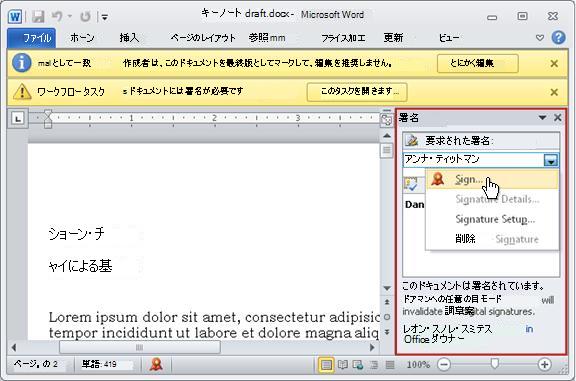Switch to Web Layout view
Viewport: 576px width, 381px height.
click(358, 365)
